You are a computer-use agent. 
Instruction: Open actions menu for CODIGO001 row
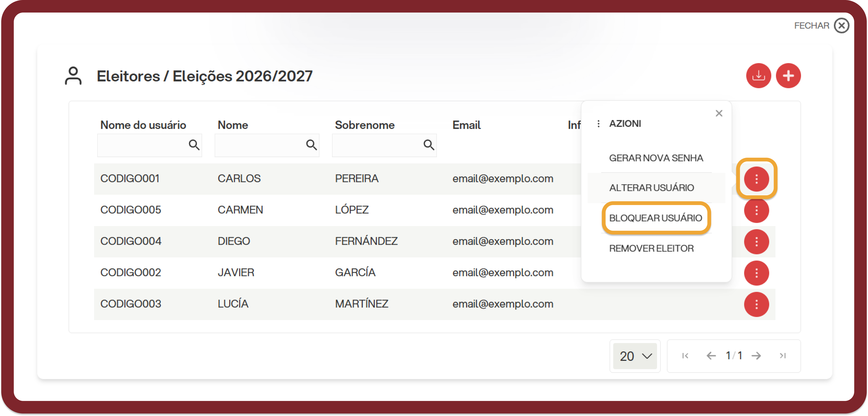tap(757, 179)
